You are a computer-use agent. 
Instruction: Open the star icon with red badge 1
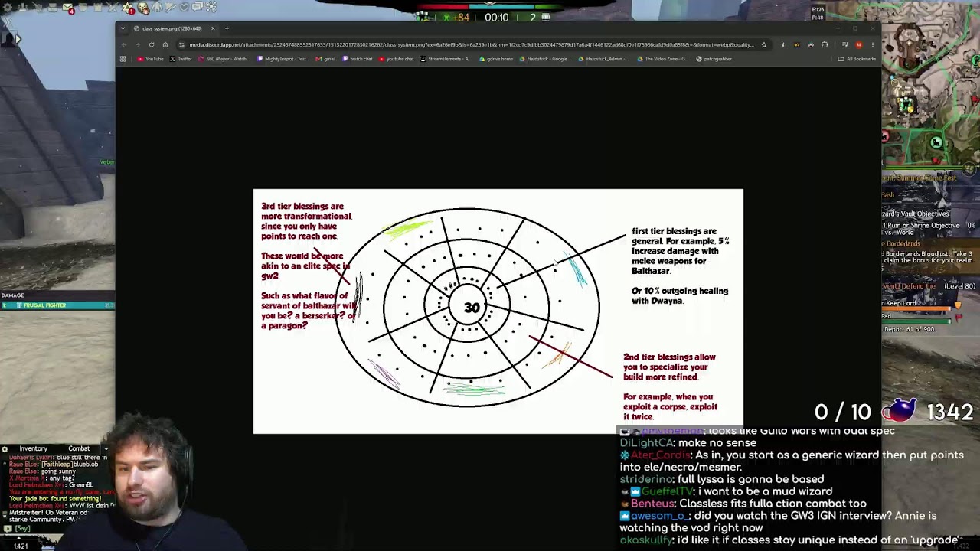pyautogui.click(x=127, y=8)
